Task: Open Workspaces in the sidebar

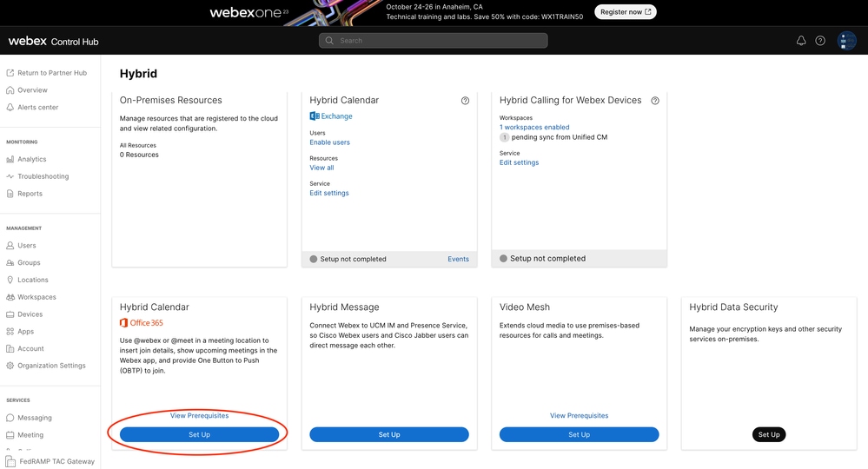Action: (x=36, y=297)
